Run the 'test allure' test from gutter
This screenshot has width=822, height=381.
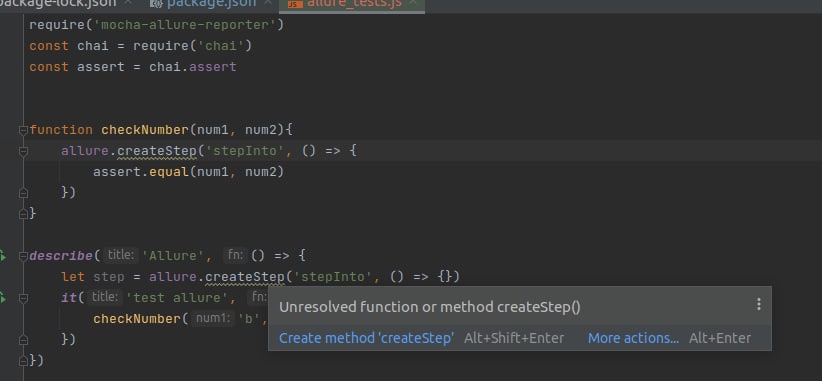3,298
